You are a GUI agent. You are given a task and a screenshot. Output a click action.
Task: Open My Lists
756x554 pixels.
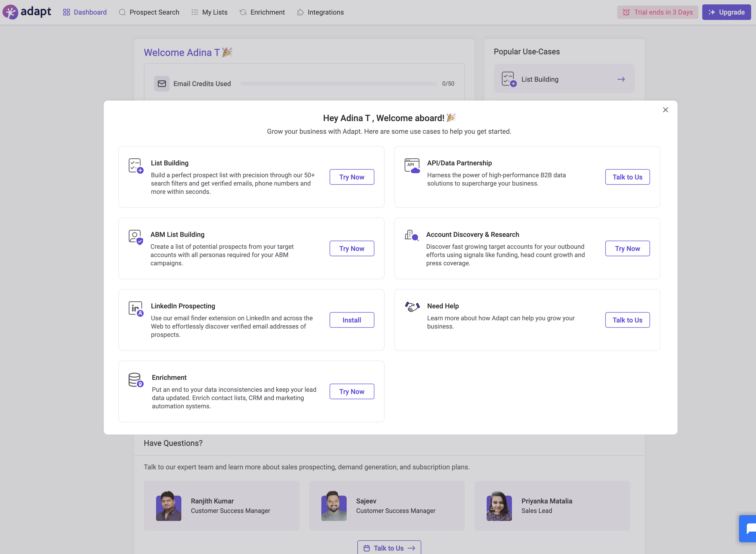[x=210, y=12]
